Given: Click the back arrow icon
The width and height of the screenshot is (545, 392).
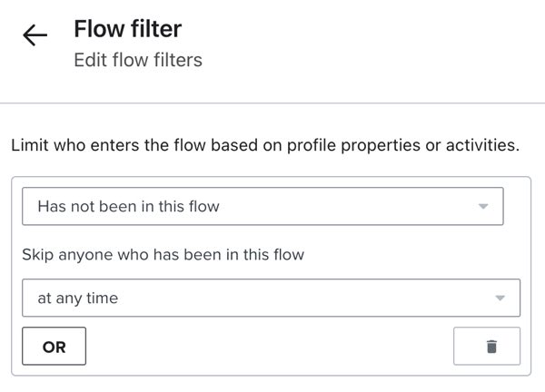Looking at the screenshot, I should (x=35, y=36).
